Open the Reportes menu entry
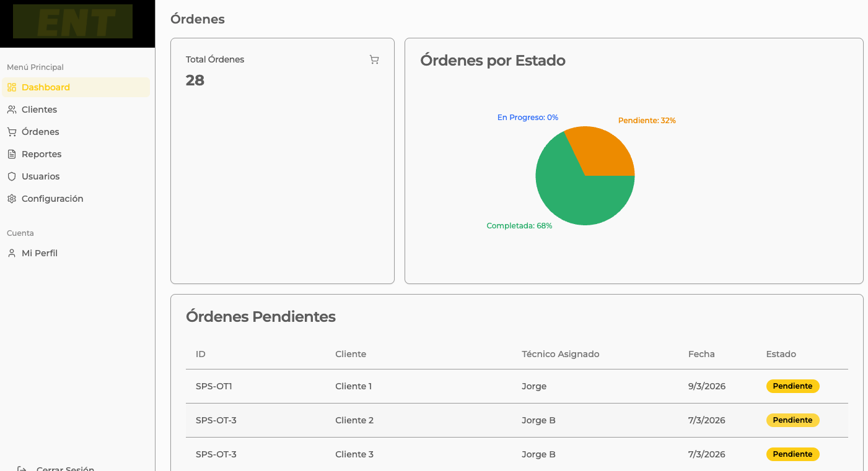The height and width of the screenshot is (471, 868). point(42,154)
